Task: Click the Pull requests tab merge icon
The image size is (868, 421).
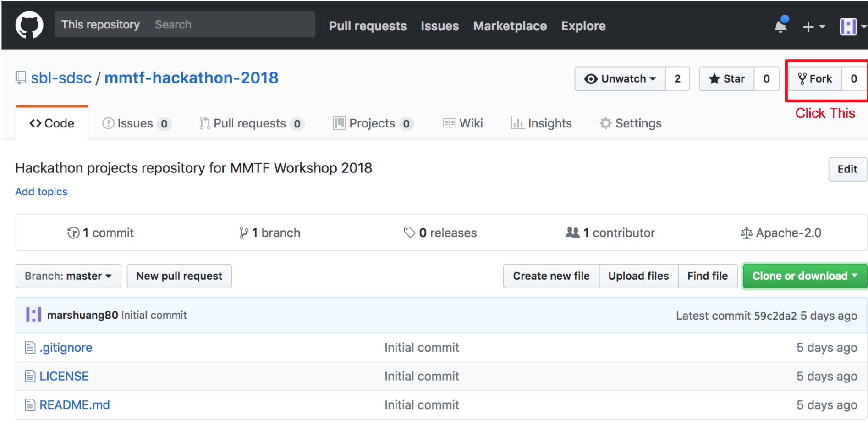Action: [204, 123]
